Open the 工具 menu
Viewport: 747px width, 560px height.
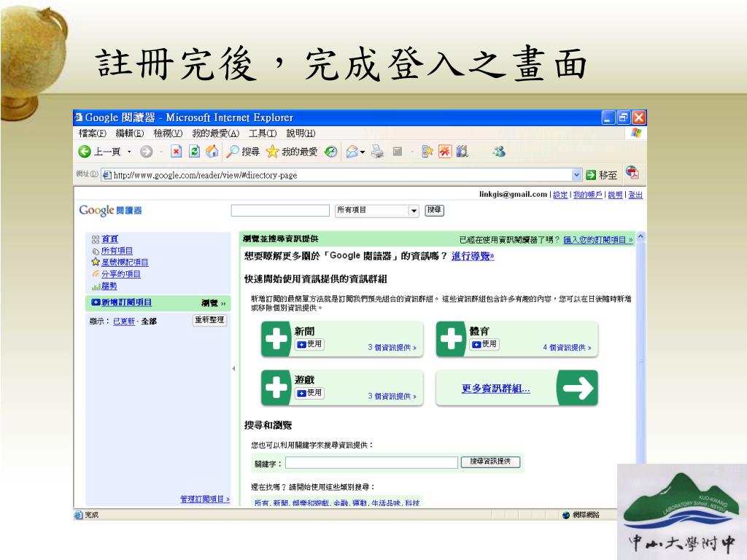263,133
